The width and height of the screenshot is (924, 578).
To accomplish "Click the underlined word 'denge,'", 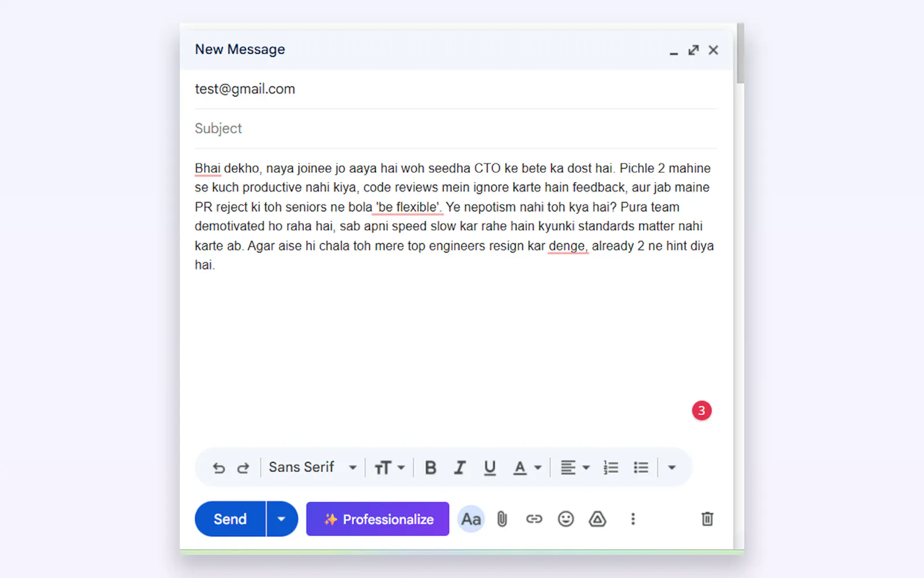I will [x=568, y=246].
